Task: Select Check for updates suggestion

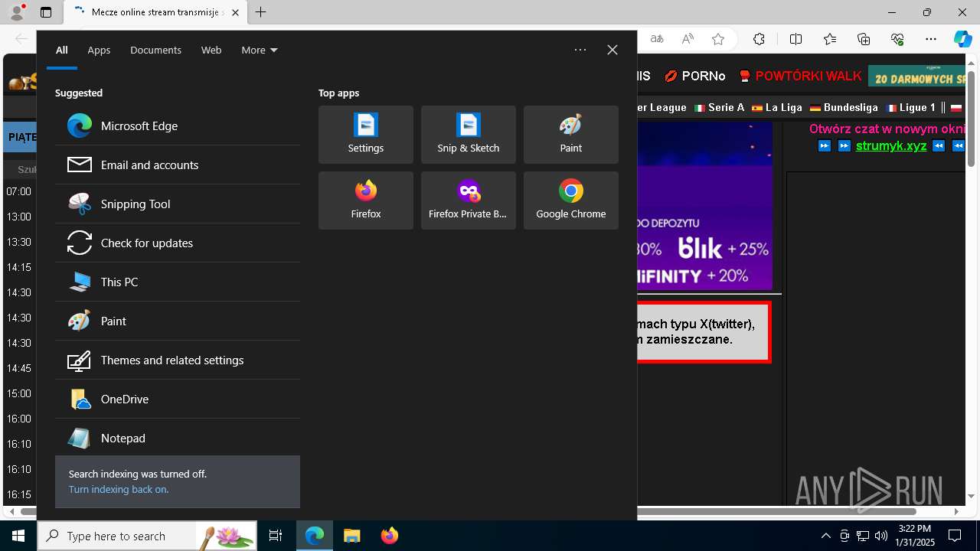Action: click(x=178, y=243)
